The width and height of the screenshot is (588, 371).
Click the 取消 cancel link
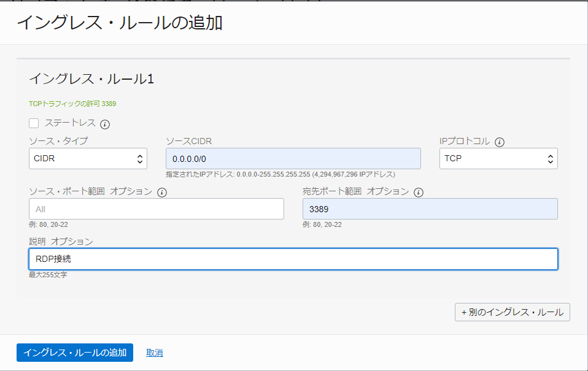pyautogui.click(x=155, y=353)
